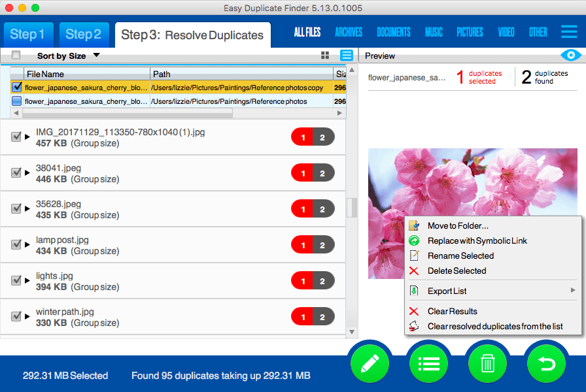Click the red 1 badge for 38041.jpeg
The width and height of the screenshot is (586, 392).
(x=302, y=173)
